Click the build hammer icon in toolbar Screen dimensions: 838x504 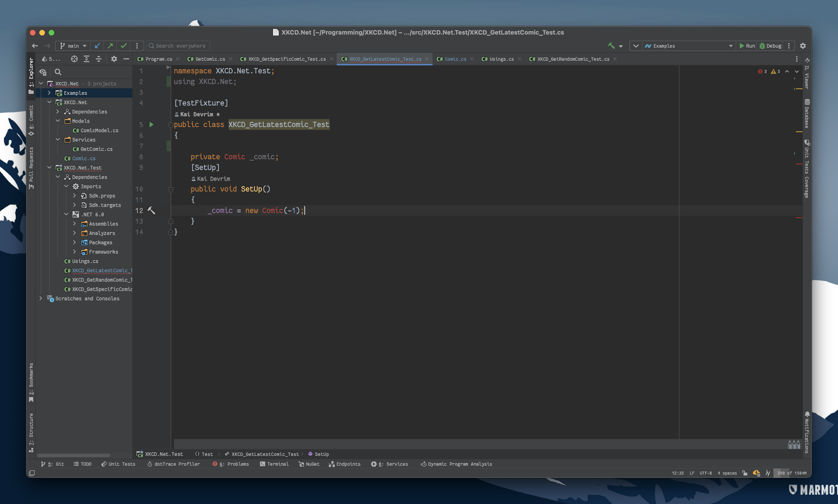click(611, 46)
